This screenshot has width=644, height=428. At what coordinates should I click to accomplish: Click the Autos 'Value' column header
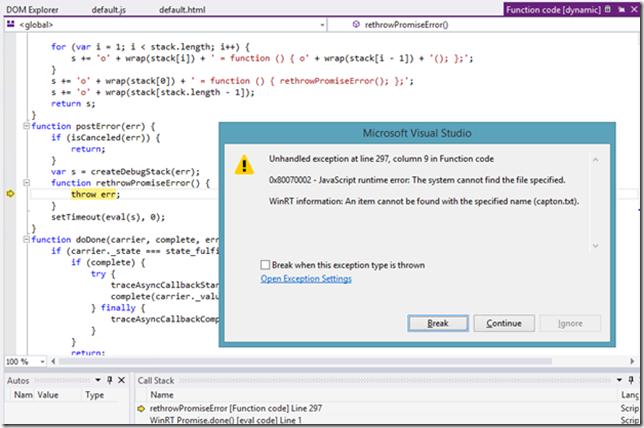point(48,395)
